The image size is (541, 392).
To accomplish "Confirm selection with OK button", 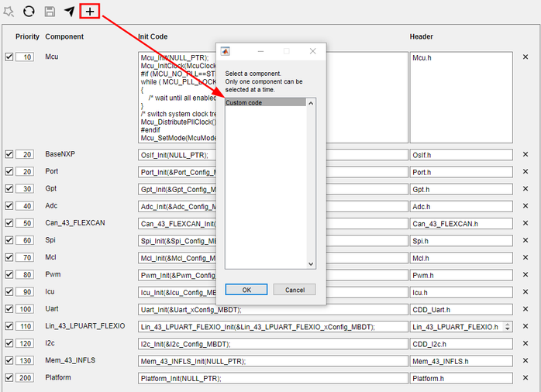I will (x=246, y=290).
